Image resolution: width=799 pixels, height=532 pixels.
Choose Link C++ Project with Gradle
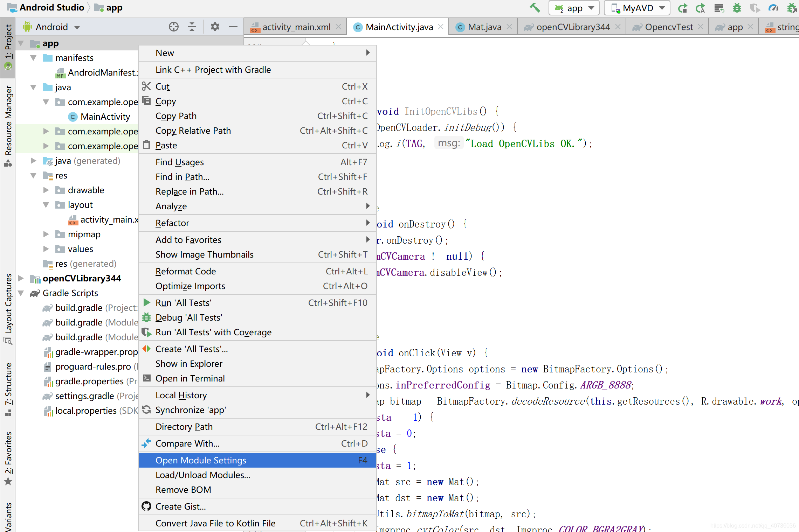[x=257, y=70]
